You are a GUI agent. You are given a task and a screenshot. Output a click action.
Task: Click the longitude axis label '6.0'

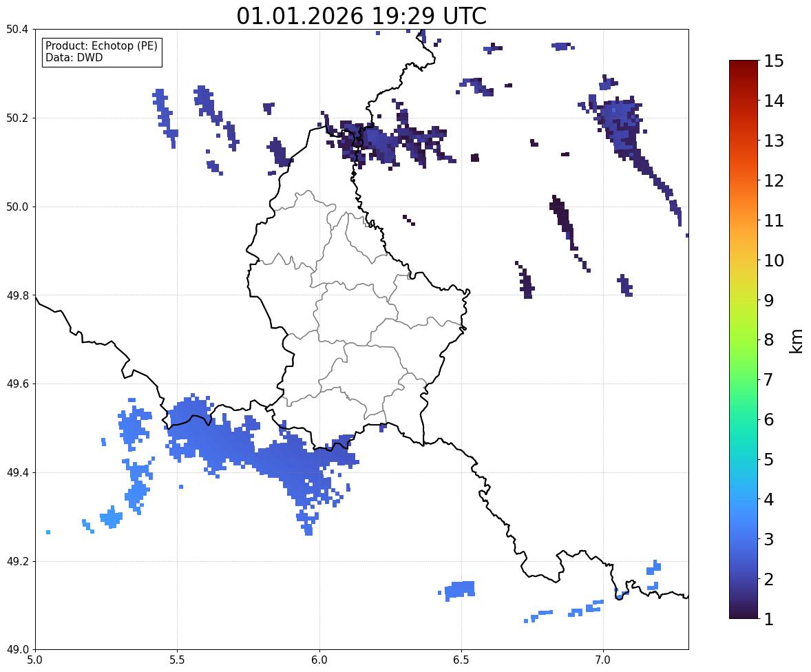pyautogui.click(x=319, y=660)
